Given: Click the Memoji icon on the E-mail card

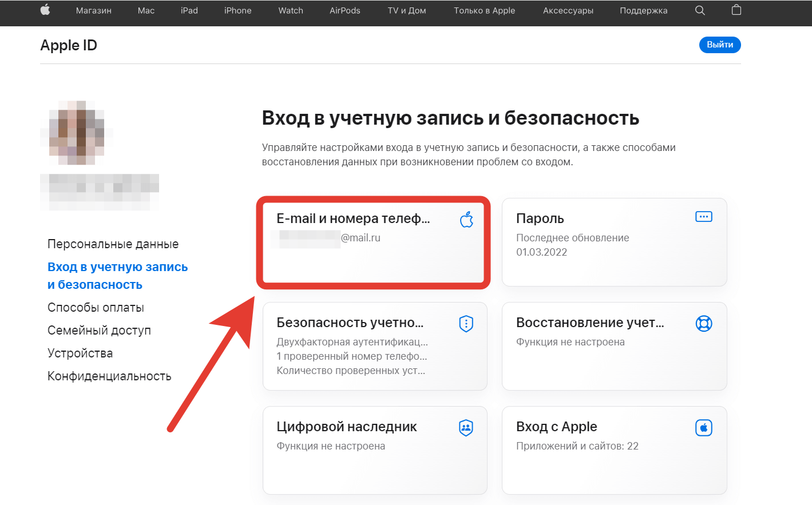Looking at the screenshot, I should pyautogui.click(x=466, y=219).
